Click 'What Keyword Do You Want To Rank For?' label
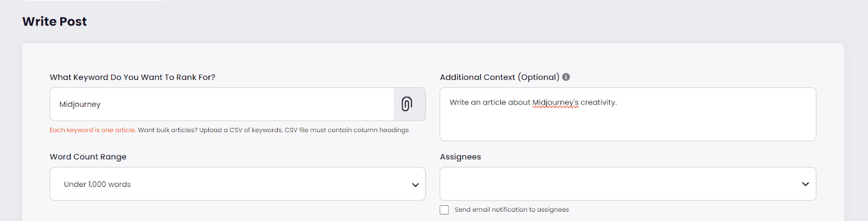The image size is (868, 221). click(132, 77)
